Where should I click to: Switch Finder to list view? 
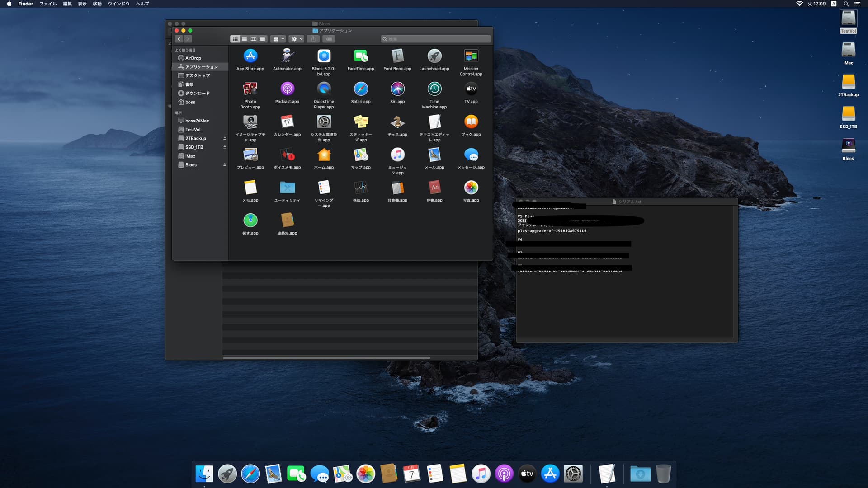click(245, 39)
